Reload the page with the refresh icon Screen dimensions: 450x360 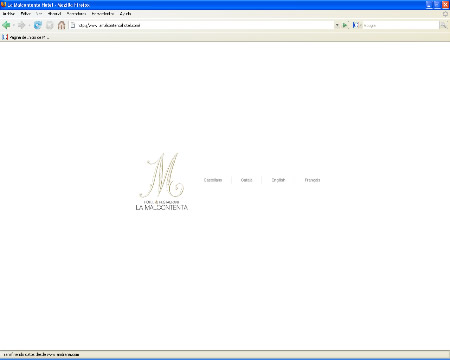click(38, 25)
